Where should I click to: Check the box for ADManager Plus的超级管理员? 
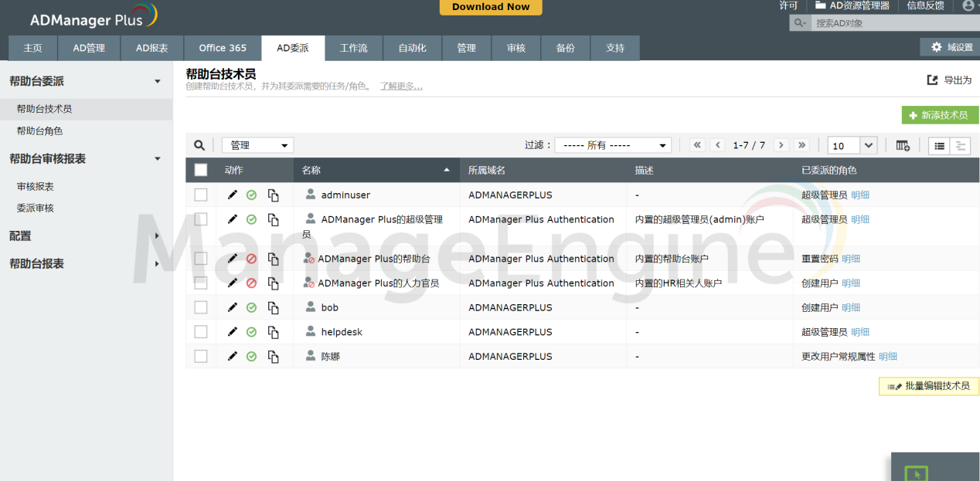201,219
